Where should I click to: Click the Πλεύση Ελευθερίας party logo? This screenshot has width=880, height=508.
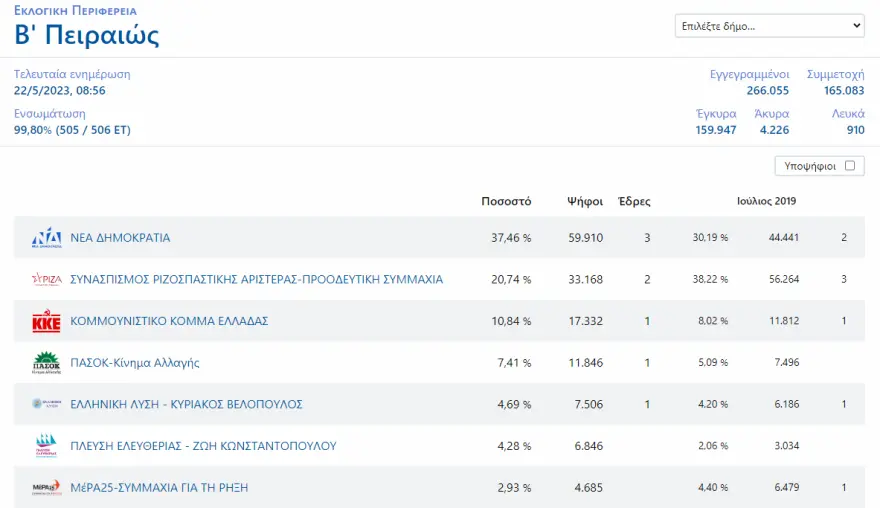coord(46,446)
